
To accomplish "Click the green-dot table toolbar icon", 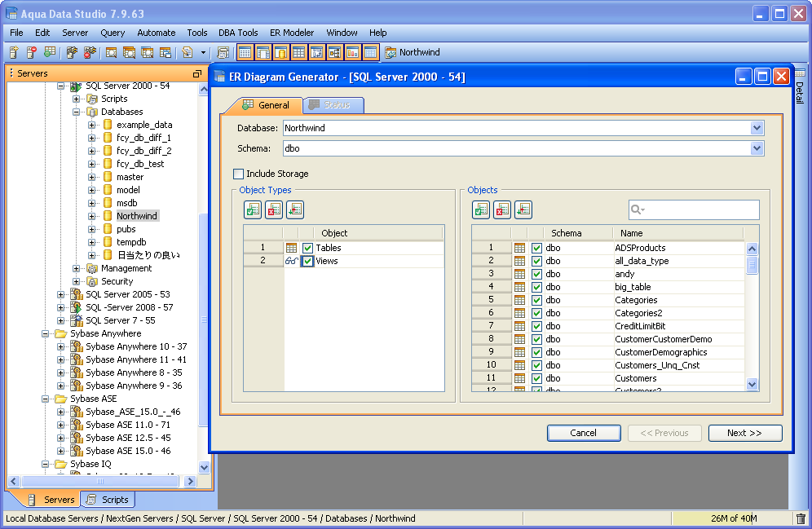I will point(49,52).
